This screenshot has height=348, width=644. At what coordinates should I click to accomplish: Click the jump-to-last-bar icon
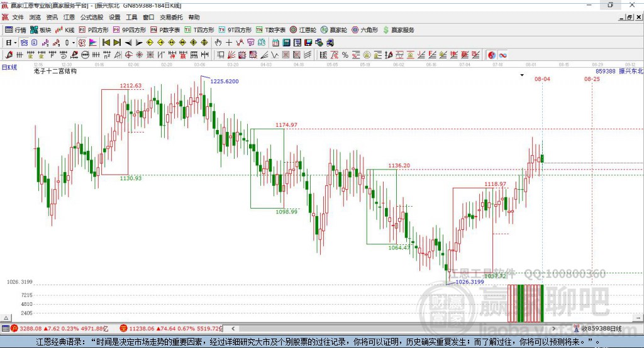click(117, 42)
